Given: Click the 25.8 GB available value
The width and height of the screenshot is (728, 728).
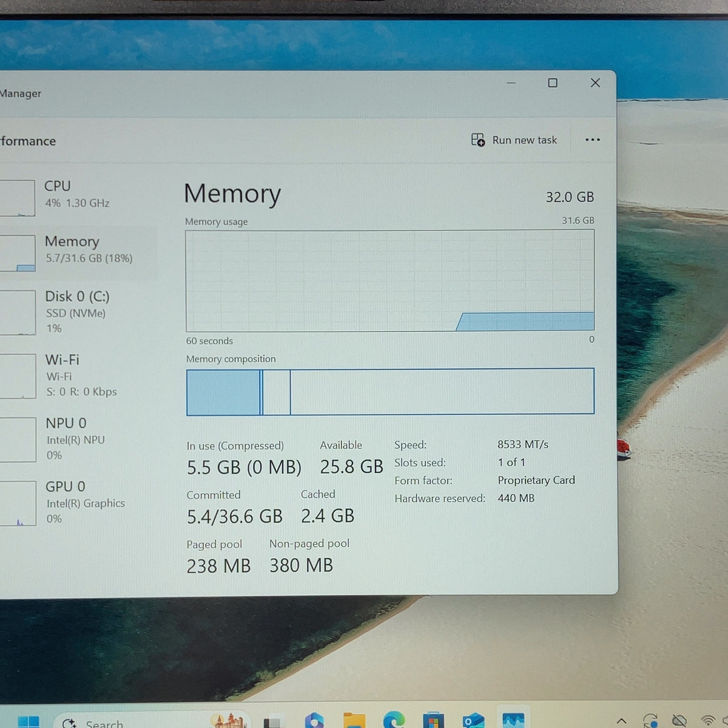Looking at the screenshot, I should (x=352, y=467).
